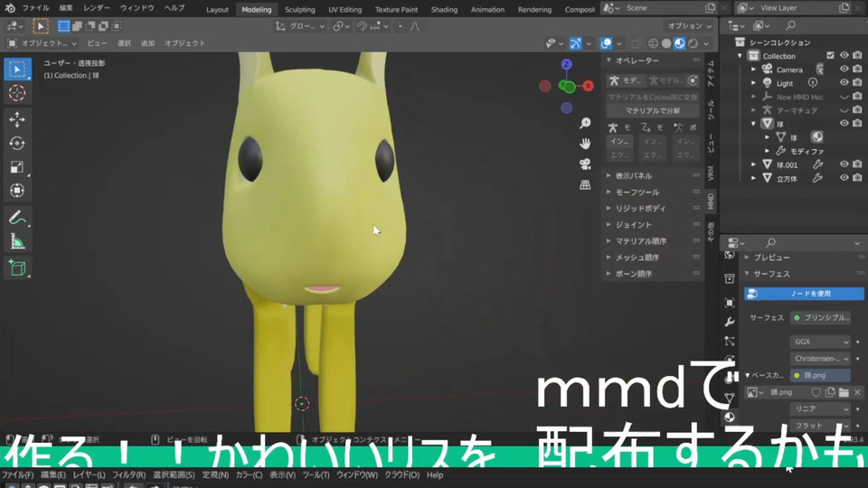Screen dimensions: 868x488
Task: Open the 編集 menu
Action: (x=66, y=7)
